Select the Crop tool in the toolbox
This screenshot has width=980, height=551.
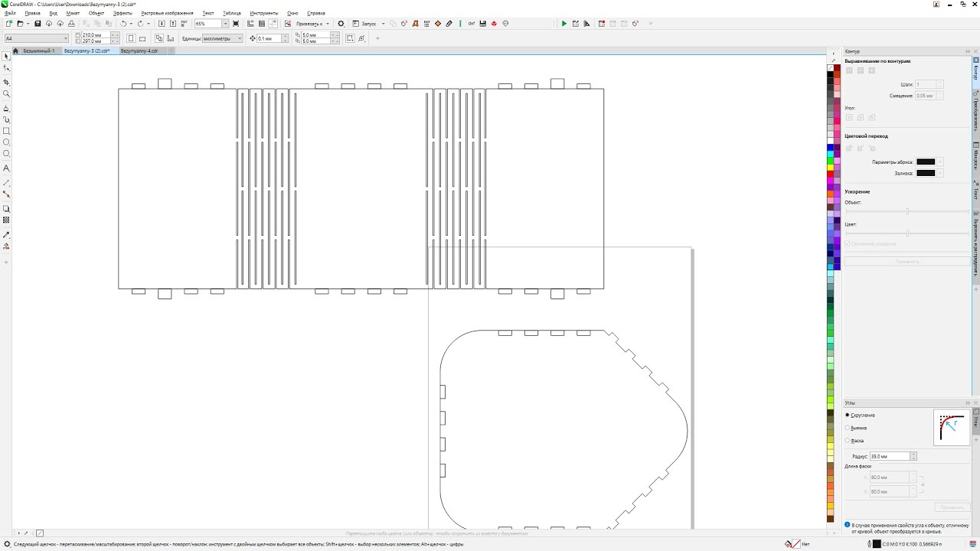[7, 82]
